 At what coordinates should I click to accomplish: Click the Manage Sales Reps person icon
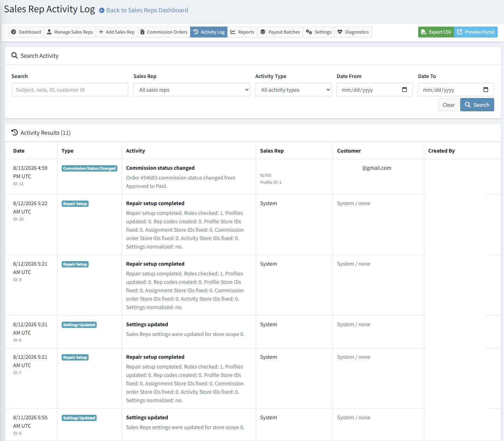[x=49, y=32]
